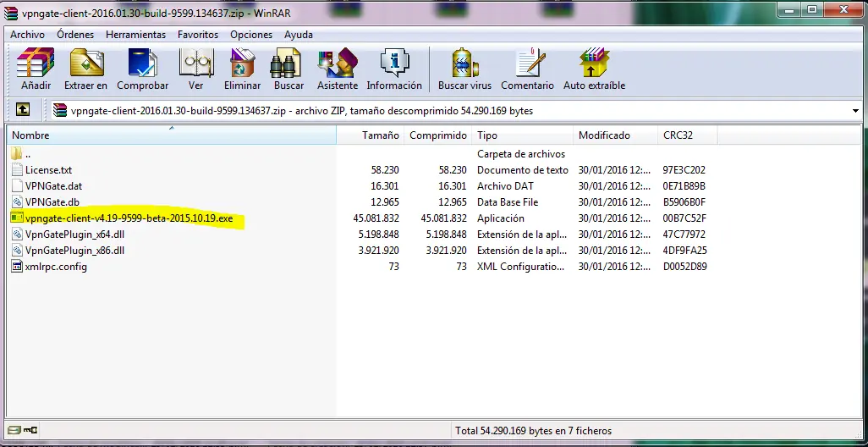Select the xmlrpc.config file name
The image size is (868, 447).
[x=56, y=267]
